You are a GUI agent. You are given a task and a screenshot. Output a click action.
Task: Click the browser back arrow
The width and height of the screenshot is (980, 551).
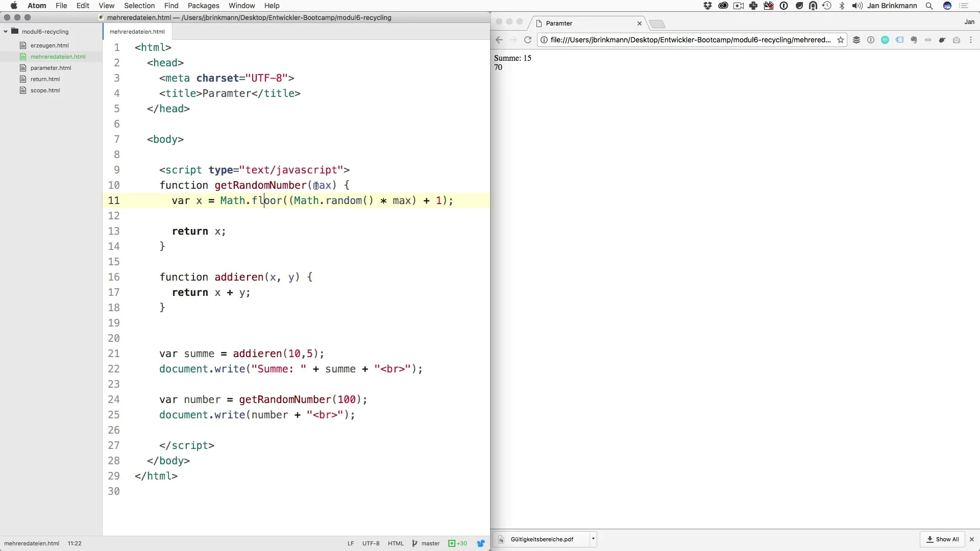(499, 40)
